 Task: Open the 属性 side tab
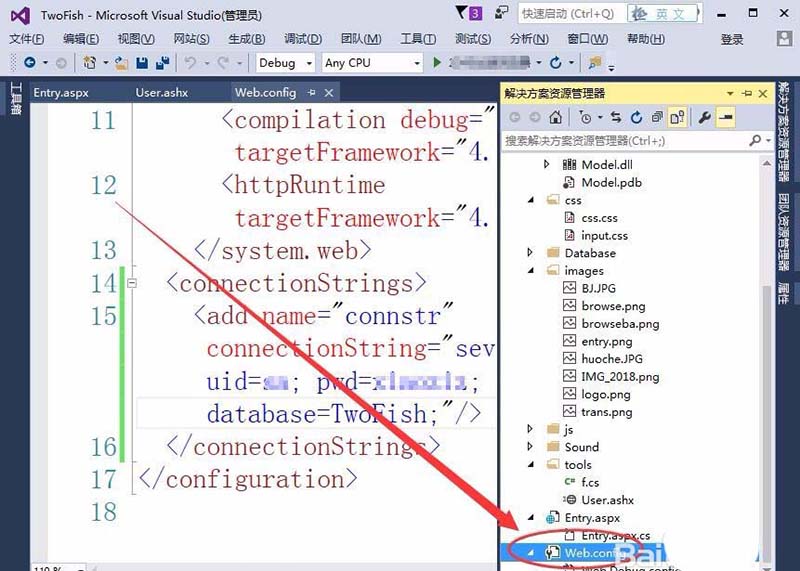click(784, 293)
